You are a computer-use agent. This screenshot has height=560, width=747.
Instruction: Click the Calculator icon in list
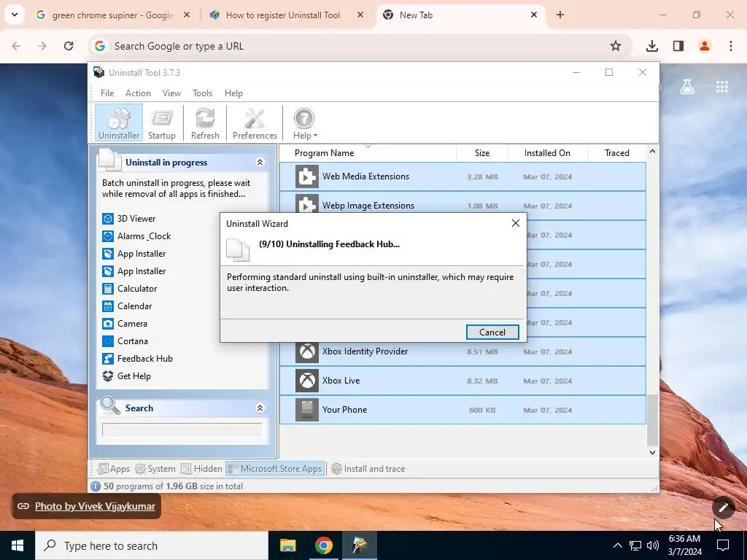tap(108, 289)
